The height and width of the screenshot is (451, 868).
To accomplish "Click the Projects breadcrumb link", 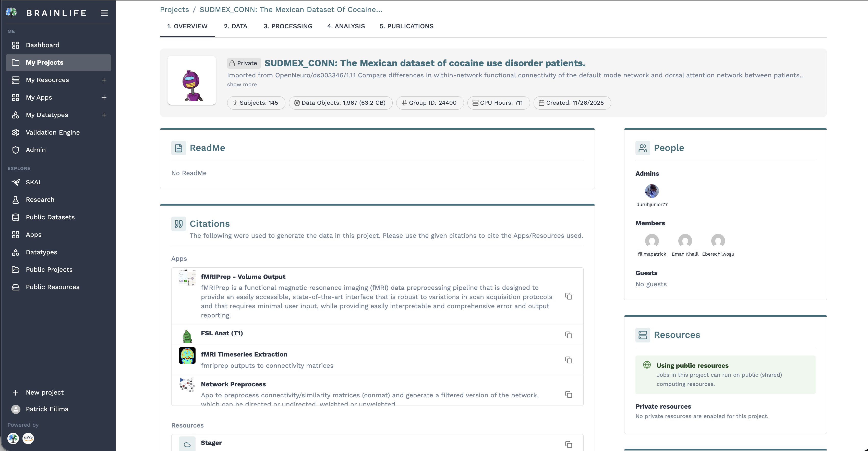I will click(x=175, y=9).
